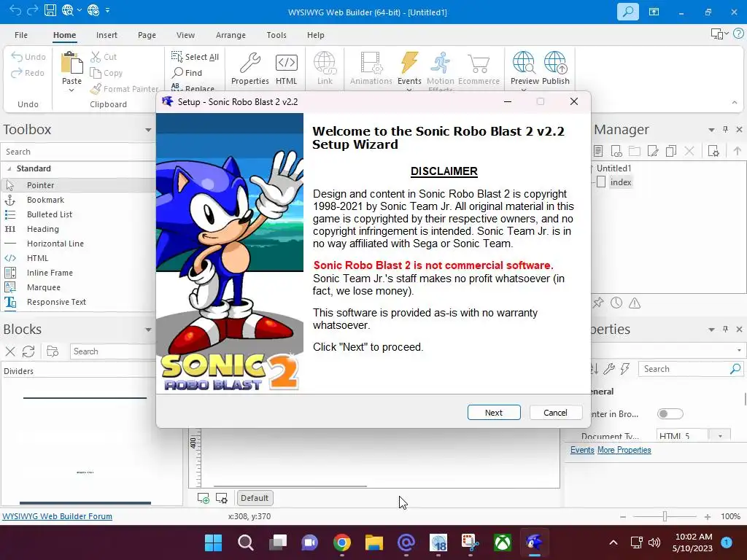The image size is (747, 560).
Task: Switch to the Page ribbon tab
Action: point(147,35)
